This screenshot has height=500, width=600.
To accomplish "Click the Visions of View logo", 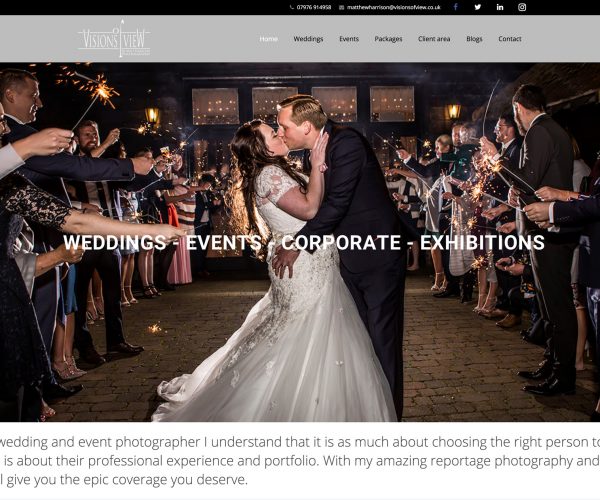I will point(114,39).
